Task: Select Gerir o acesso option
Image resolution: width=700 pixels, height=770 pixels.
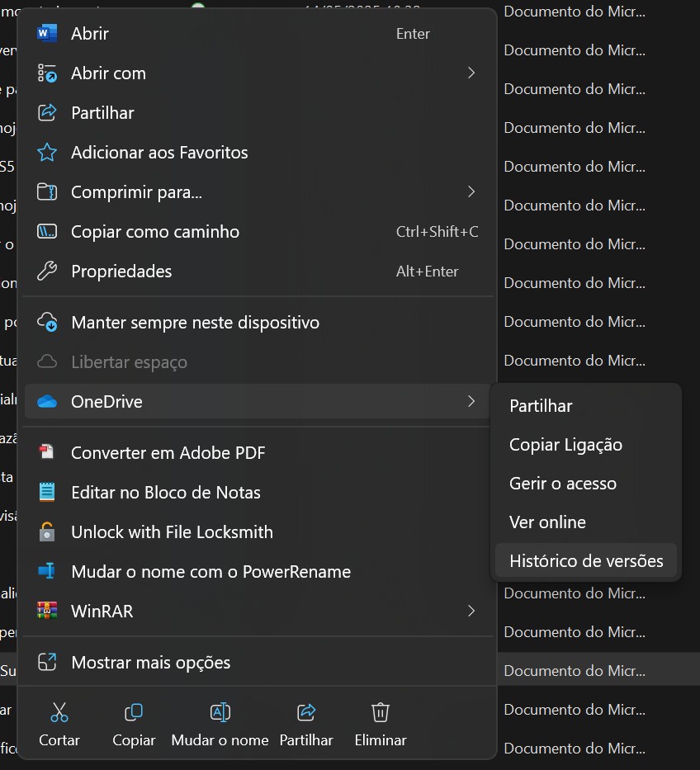Action: [x=563, y=484]
